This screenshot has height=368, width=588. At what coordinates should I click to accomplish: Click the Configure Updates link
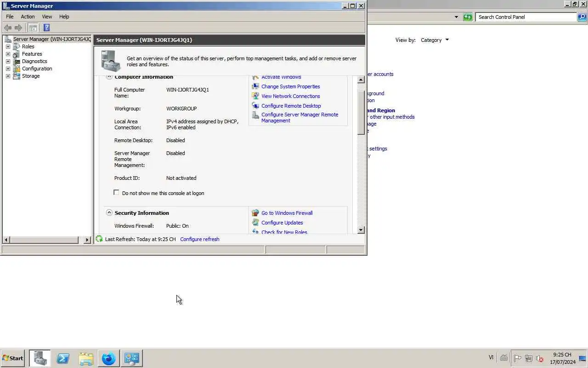click(282, 223)
